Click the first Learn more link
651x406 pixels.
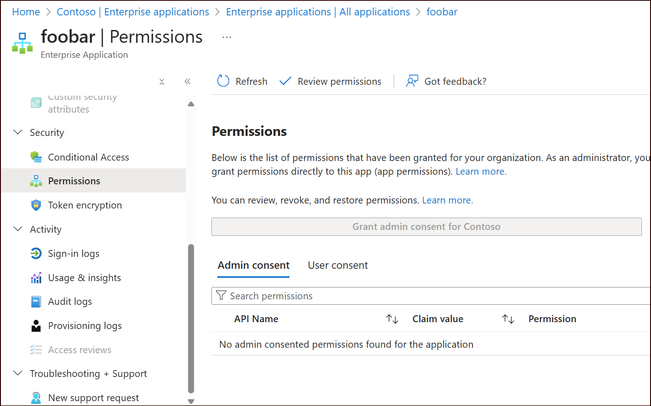pos(481,172)
